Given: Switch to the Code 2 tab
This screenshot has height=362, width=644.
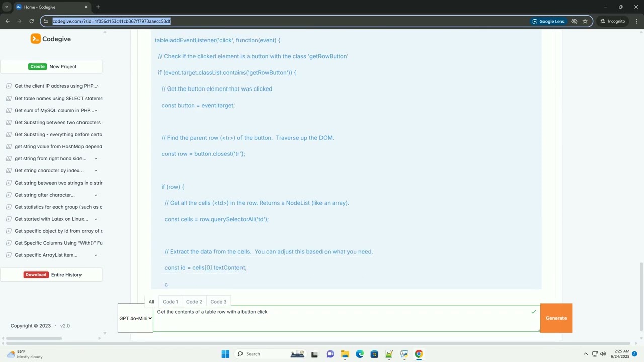Looking at the screenshot, I should click(x=194, y=302).
